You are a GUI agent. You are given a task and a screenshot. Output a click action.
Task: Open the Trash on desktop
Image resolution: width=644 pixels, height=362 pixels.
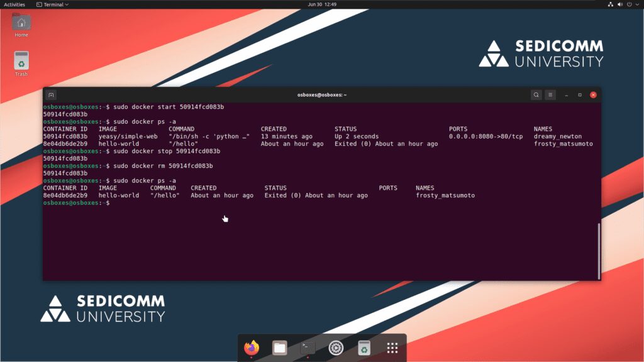click(x=21, y=63)
